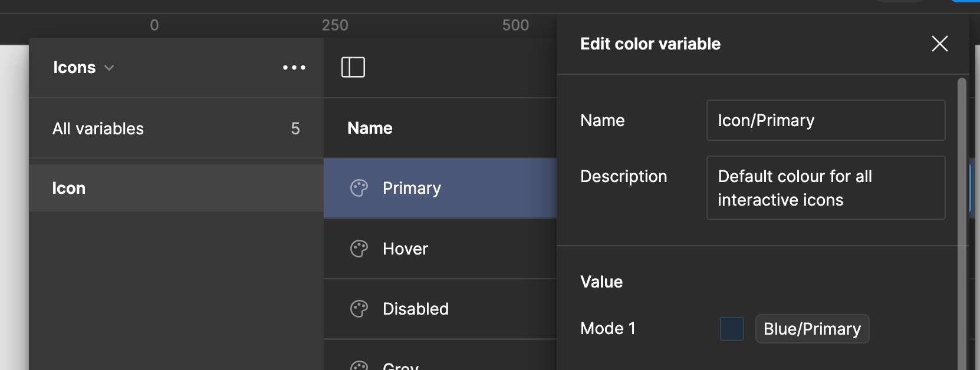This screenshot has width=980, height=370.
Task: Click the Name field containing Icon/Primary
Action: tap(826, 120)
